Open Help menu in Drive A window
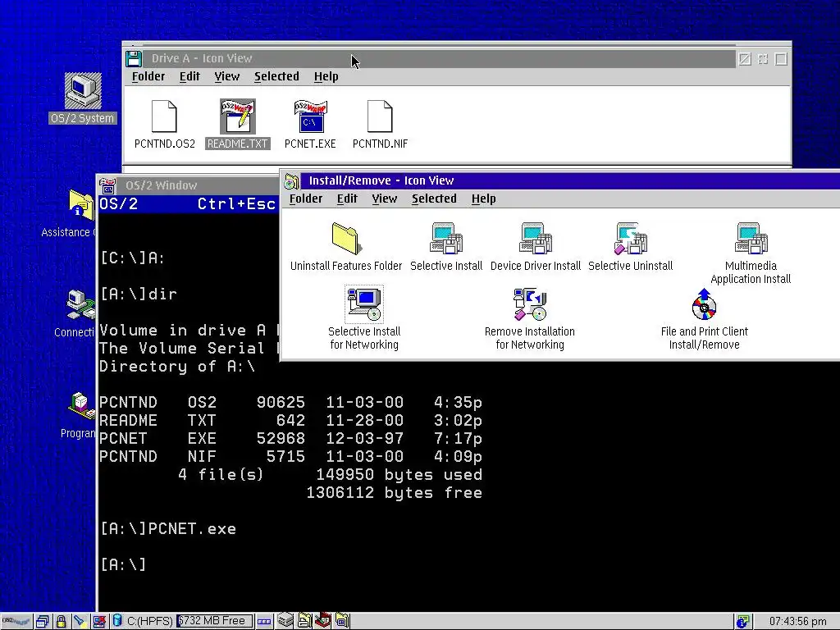 326,76
